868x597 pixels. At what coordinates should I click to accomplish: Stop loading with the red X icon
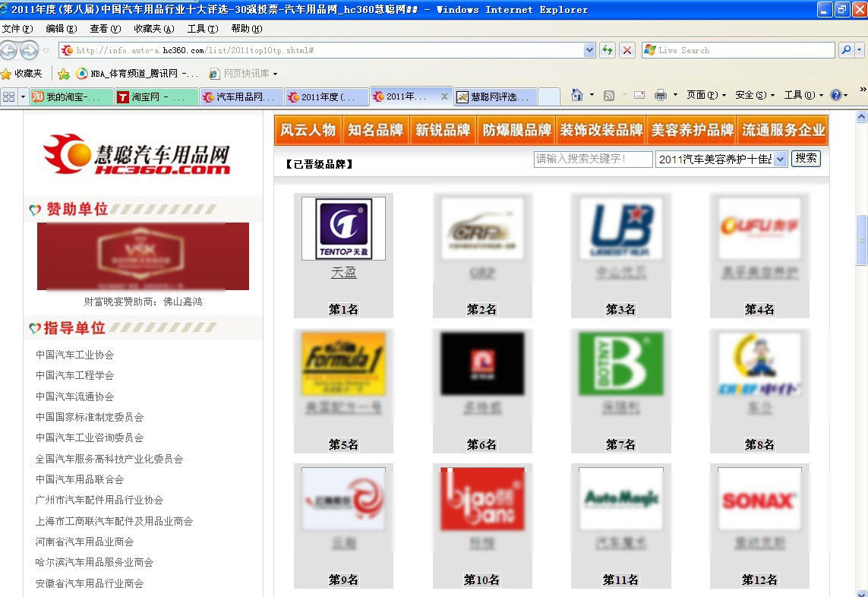[627, 50]
